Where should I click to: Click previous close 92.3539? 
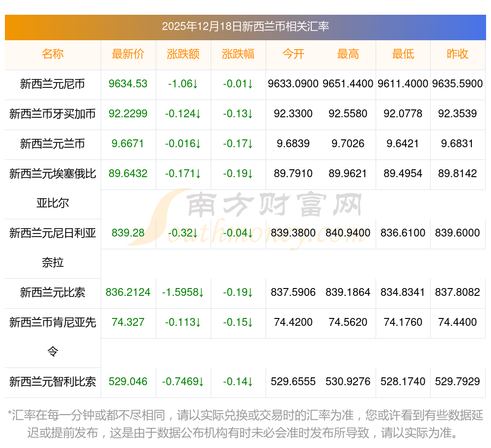pyautogui.click(x=458, y=113)
